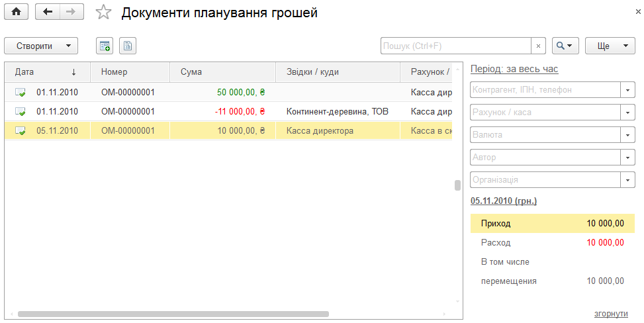Click posted-document icon for 05.11.2010 row
Viewport: 644px width, 323px height.
pyautogui.click(x=20, y=130)
